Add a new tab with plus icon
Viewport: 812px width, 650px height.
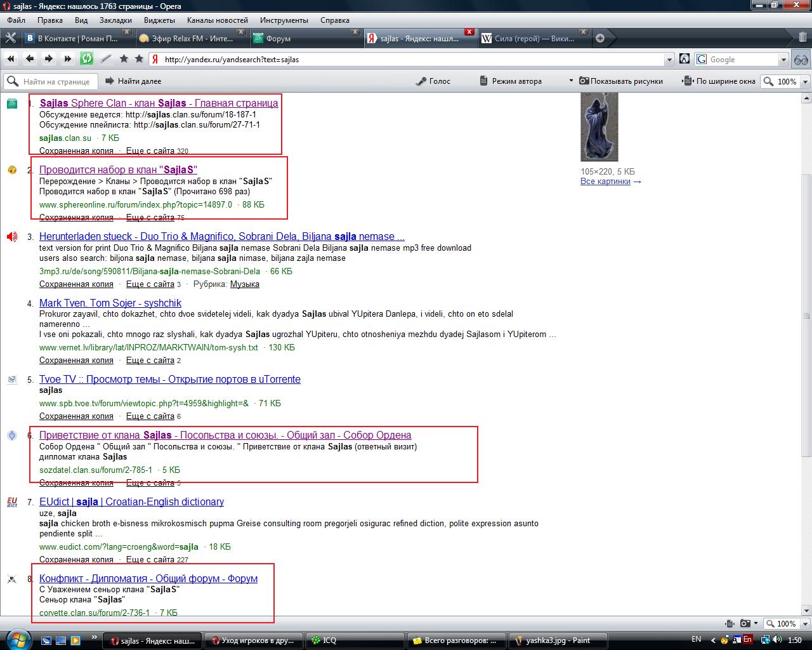point(599,38)
